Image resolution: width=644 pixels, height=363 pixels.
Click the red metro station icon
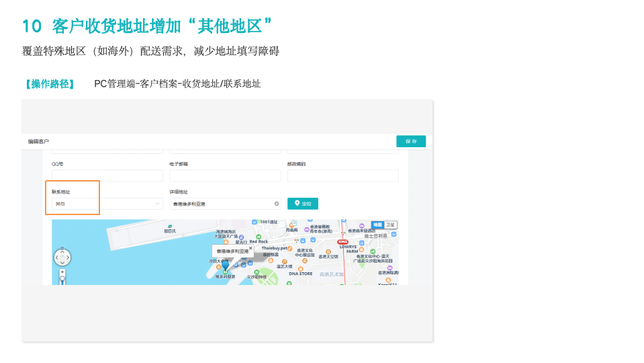coord(342,242)
